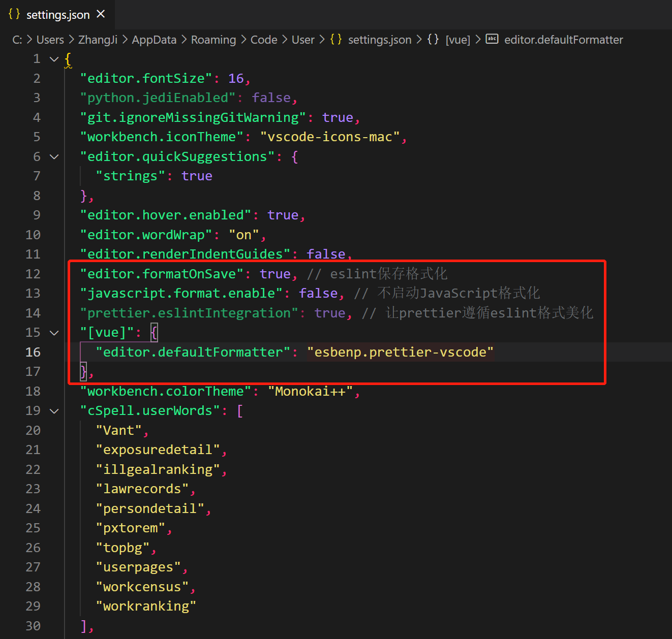
Task: Click the "workbench.iconTheme" key
Action: coord(162,137)
